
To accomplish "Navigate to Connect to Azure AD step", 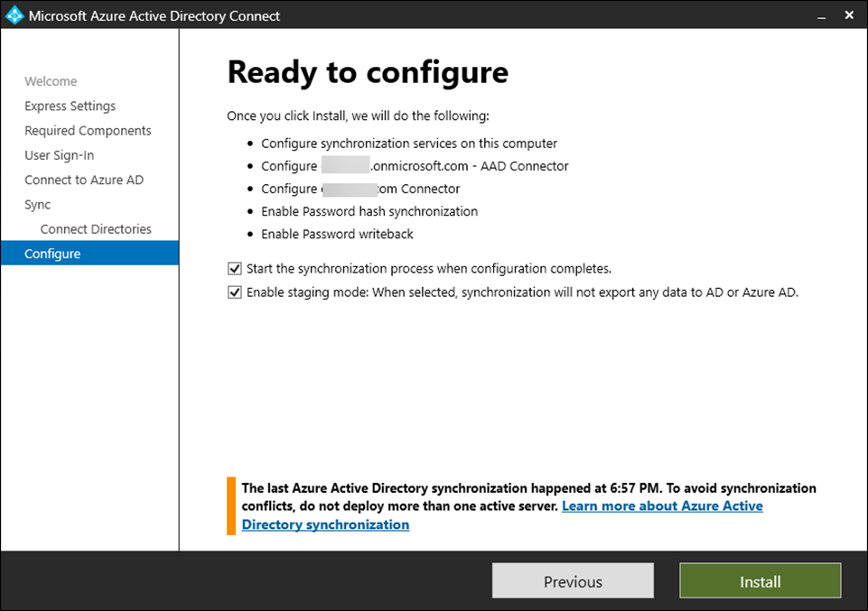I will tap(84, 180).
